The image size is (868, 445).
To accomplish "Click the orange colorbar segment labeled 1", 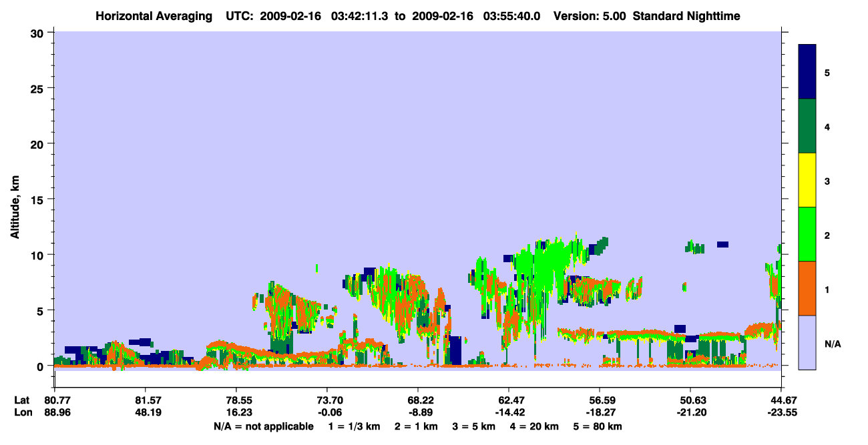I will pos(807,288).
